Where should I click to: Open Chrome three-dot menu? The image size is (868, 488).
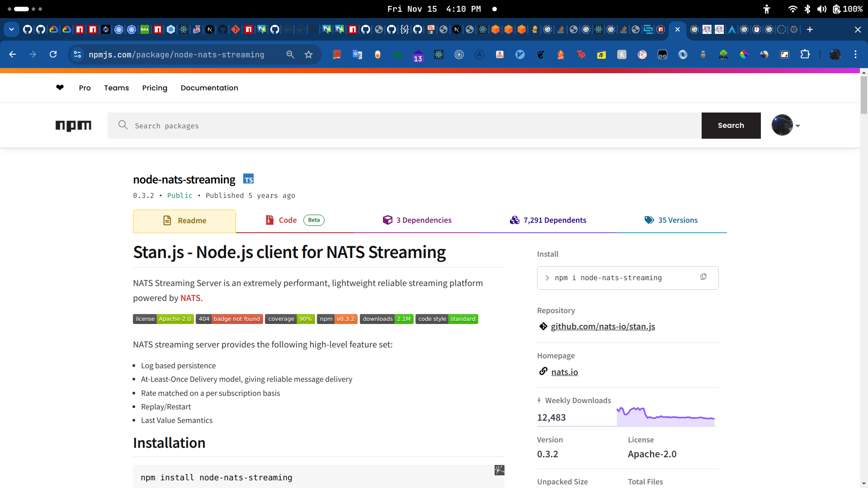pyautogui.click(x=855, y=54)
